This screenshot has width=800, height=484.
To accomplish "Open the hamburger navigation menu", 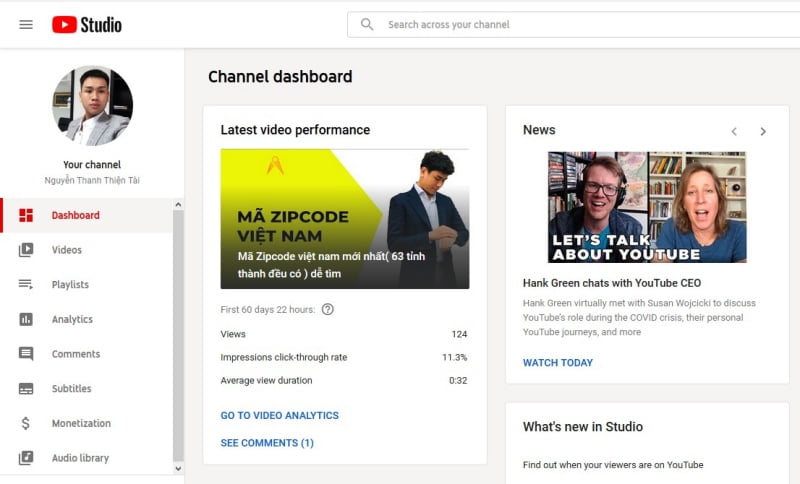I will tap(26, 24).
